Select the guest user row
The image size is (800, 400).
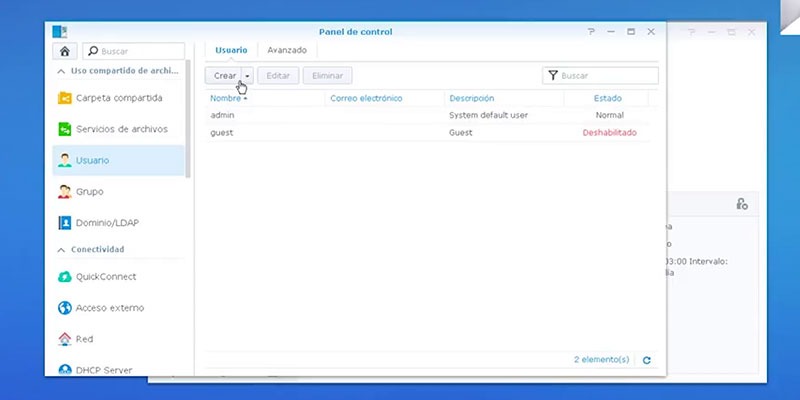(x=428, y=133)
